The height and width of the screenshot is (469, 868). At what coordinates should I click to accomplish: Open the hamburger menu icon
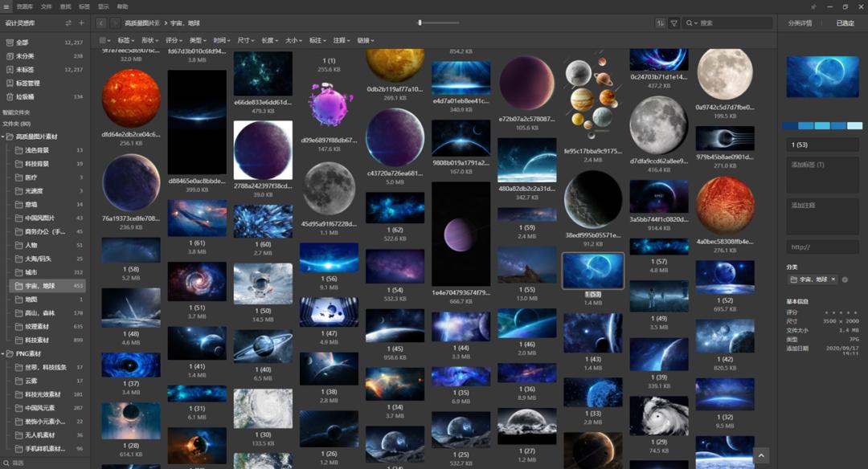(x=6, y=6)
